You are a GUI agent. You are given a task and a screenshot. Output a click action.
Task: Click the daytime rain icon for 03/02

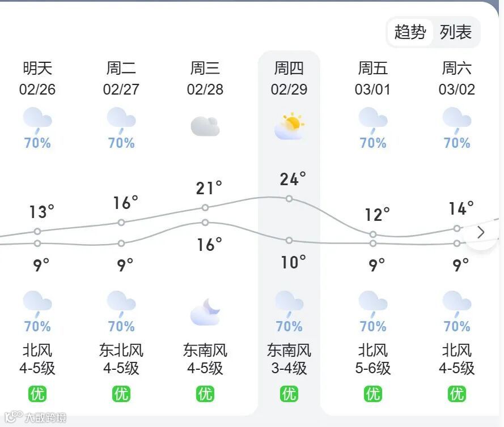coord(456,119)
